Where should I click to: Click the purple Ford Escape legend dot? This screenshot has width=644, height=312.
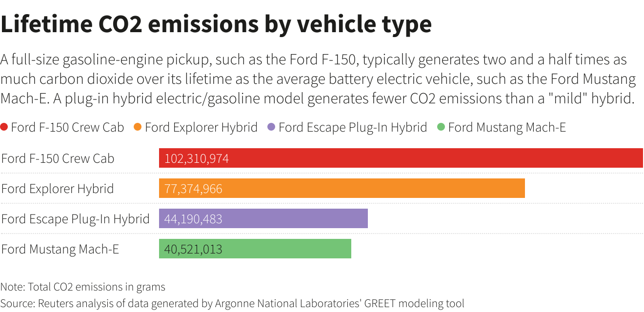(271, 127)
